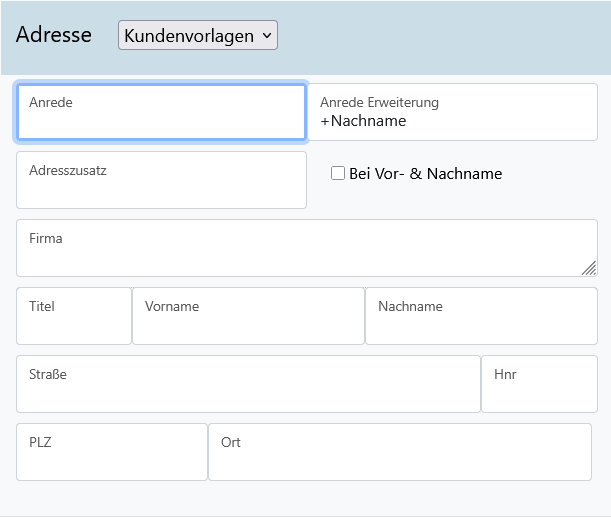Select the Vorname input box
This screenshot has height=517, width=611.
point(248,324)
